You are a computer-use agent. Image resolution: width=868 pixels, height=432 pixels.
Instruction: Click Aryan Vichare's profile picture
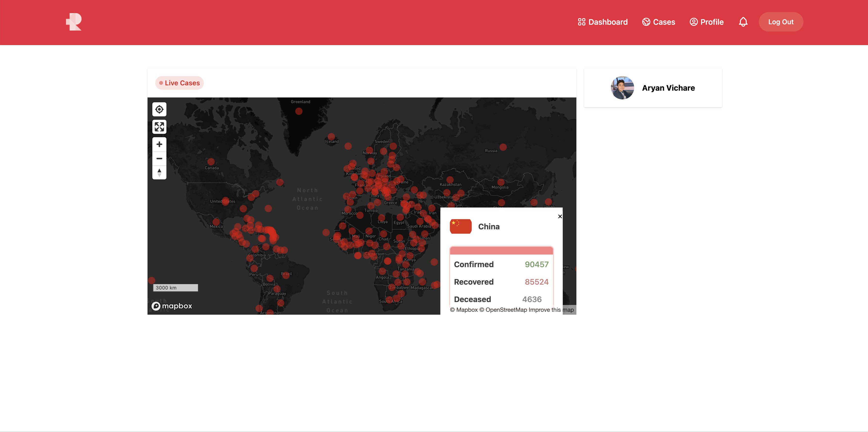click(x=622, y=88)
